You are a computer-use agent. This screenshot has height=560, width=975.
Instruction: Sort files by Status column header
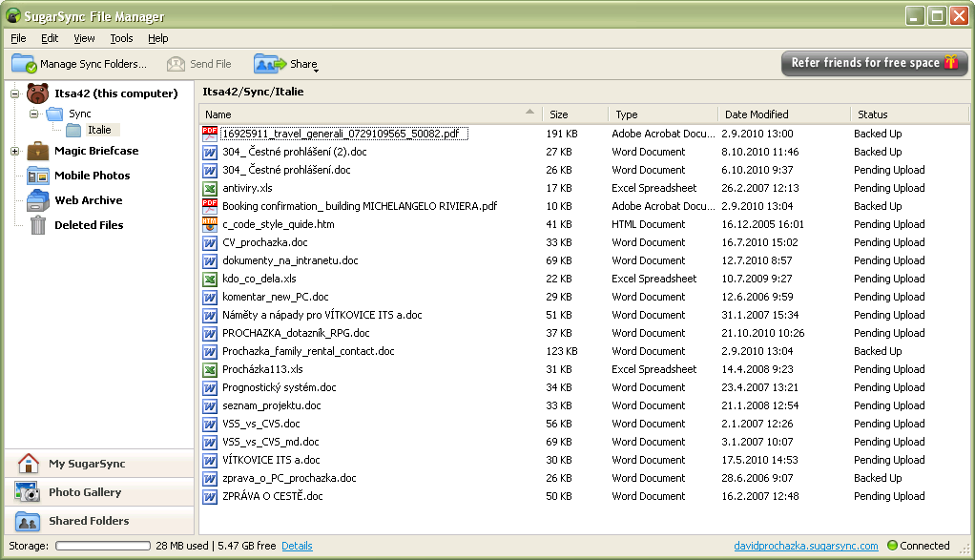point(910,114)
